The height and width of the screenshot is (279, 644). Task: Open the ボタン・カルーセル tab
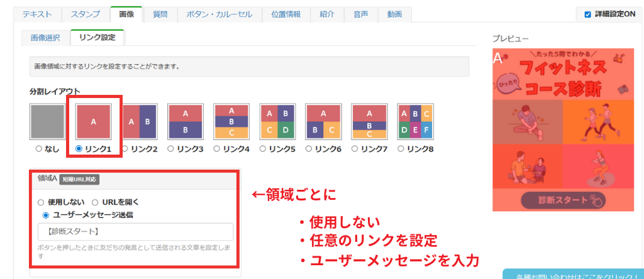(x=219, y=14)
